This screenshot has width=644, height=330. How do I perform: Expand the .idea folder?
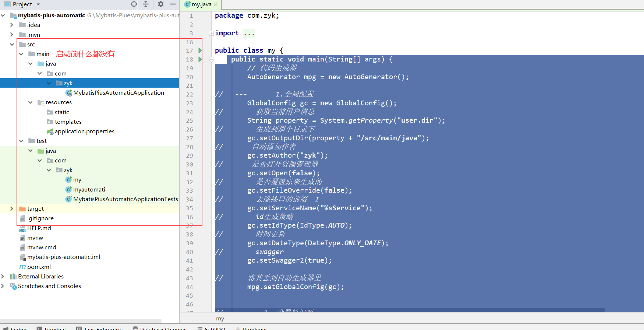[12, 25]
